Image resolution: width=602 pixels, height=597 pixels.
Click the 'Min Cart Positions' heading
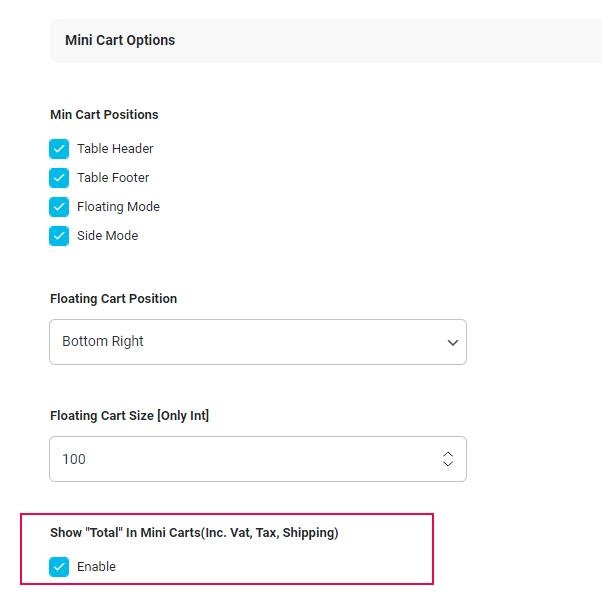click(104, 114)
